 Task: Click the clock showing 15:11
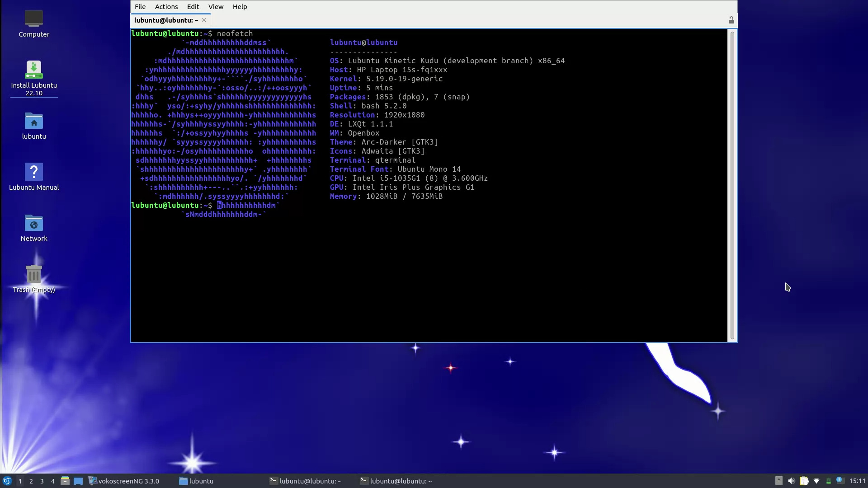coord(857,481)
